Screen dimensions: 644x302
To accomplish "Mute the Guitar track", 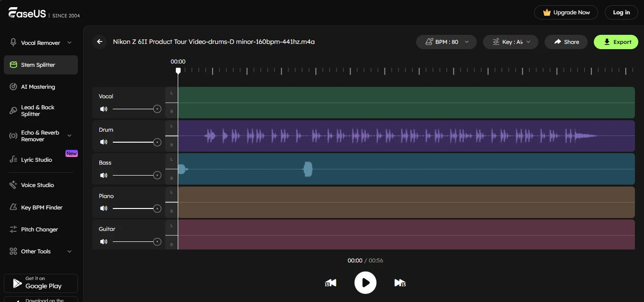I will click(103, 241).
